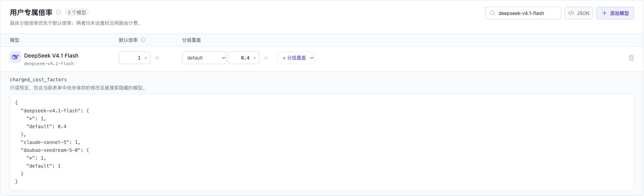Focus the deepseek-v4.1-flash search field
Image resolution: width=644 pixels, height=196 pixels.
[523, 13]
